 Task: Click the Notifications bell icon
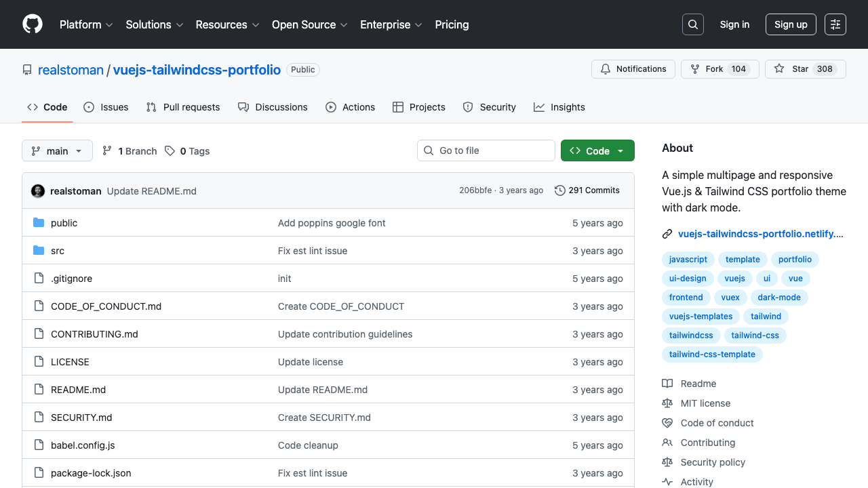point(606,68)
